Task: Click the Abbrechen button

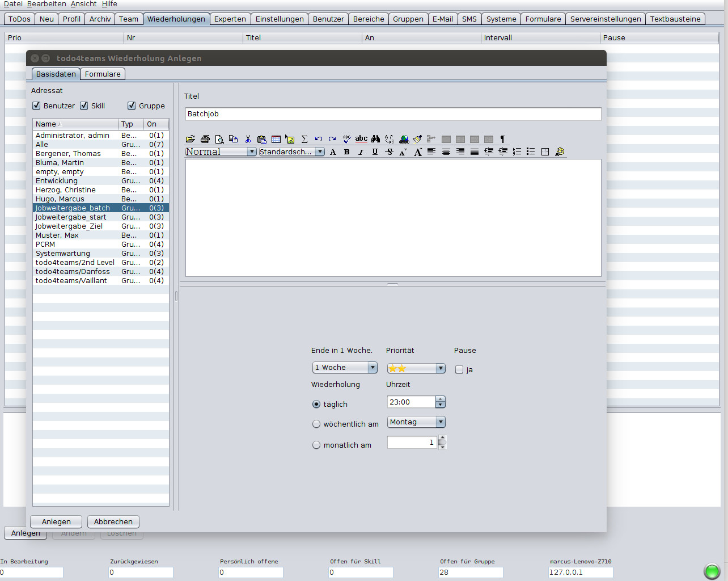Action: tap(113, 521)
